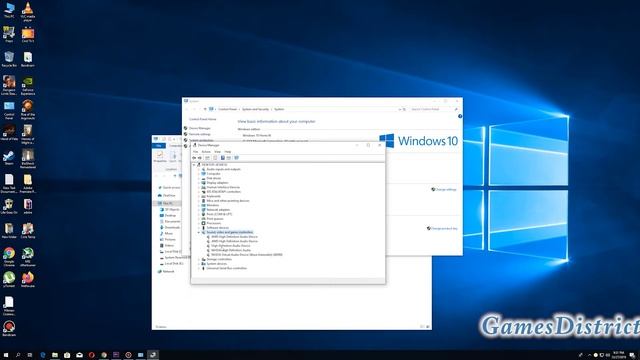Viewport: 640px width, 360px height.
Task: Select Control Panel desktop icon
Action: point(9,110)
